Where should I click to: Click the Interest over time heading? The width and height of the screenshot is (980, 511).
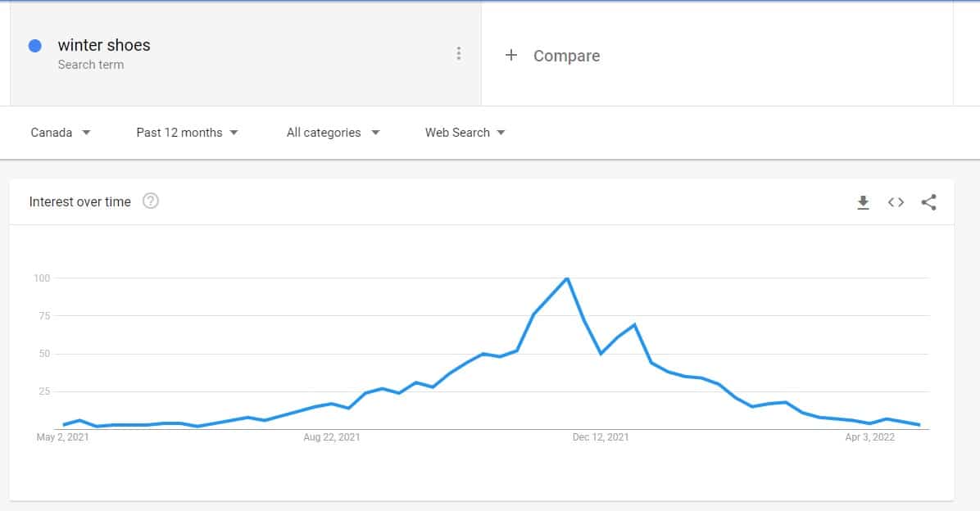coord(80,201)
